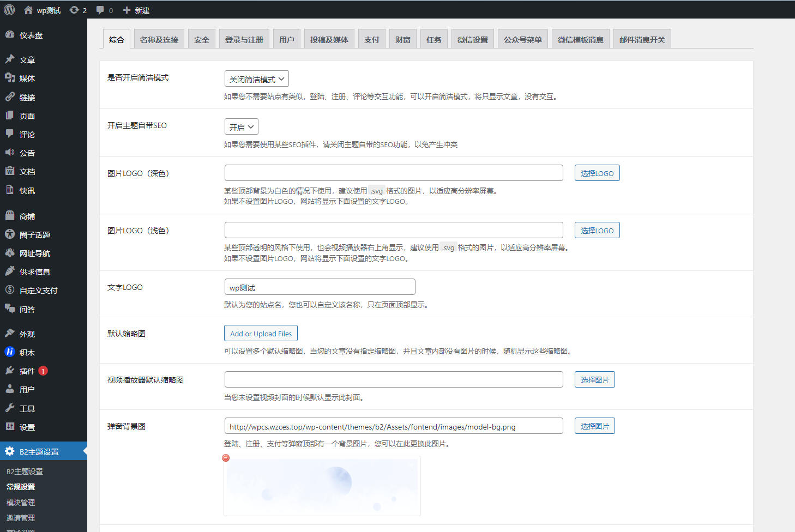Click the Add or Upload Files button

261,334
